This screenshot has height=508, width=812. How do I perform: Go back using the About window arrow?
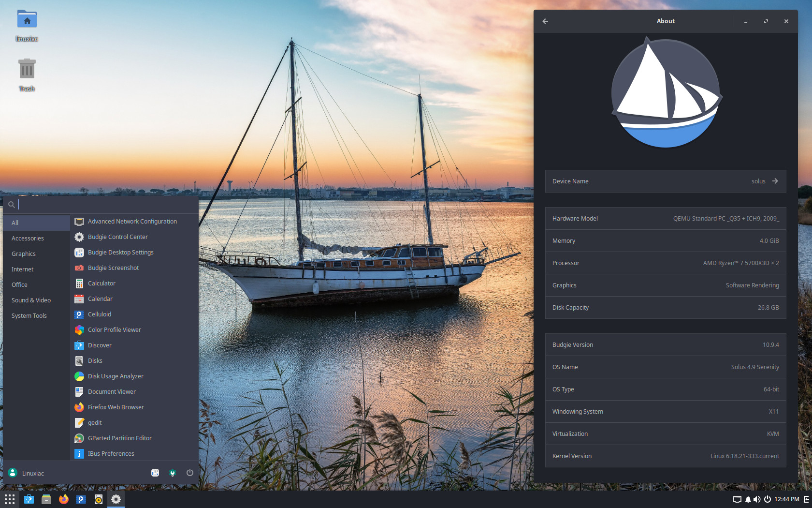click(x=545, y=21)
